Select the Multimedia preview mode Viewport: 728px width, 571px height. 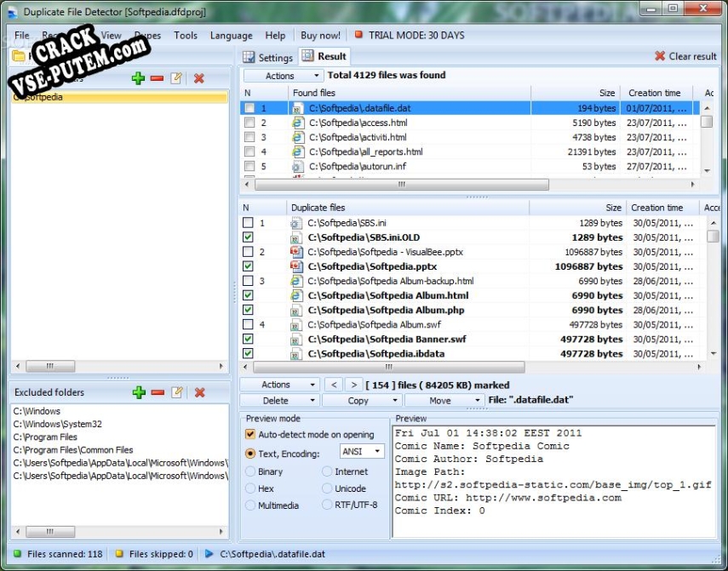[250, 505]
